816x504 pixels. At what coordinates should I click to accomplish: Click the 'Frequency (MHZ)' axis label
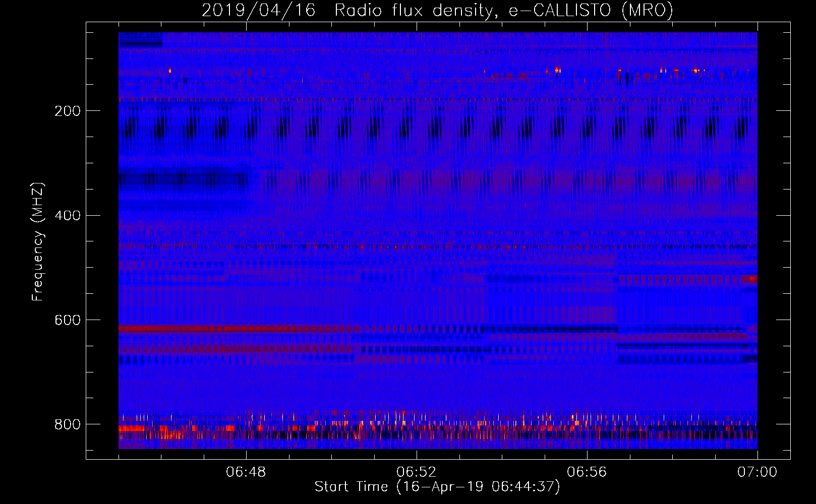point(38,242)
